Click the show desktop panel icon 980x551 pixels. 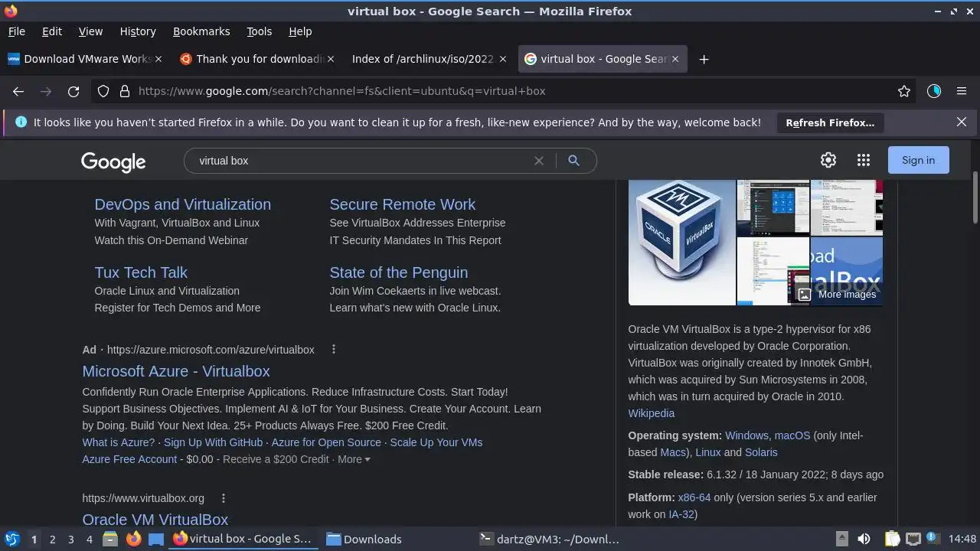[x=156, y=539]
